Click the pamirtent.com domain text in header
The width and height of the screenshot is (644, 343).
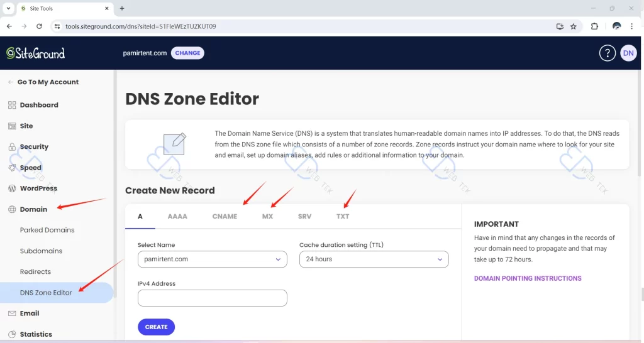point(145,53)
